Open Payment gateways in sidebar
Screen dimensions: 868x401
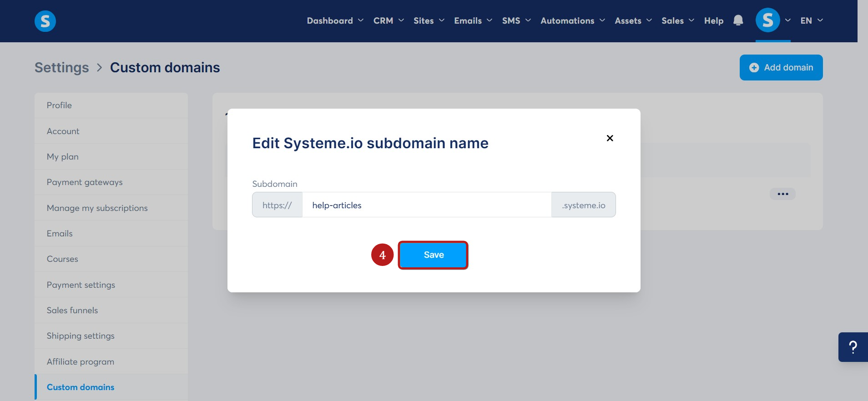pyautogui.click(x=111, y=182)
